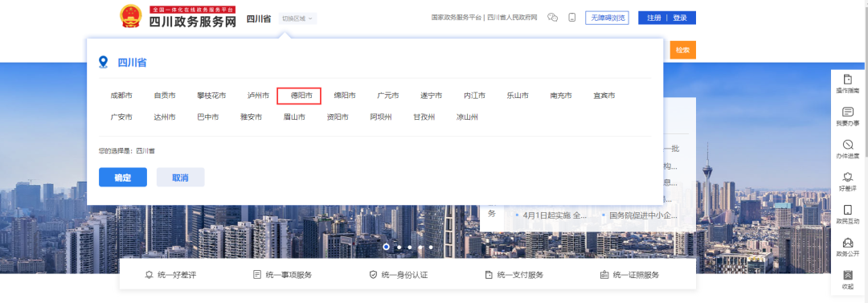Select 德阳市 in region list

click(301, 96)
